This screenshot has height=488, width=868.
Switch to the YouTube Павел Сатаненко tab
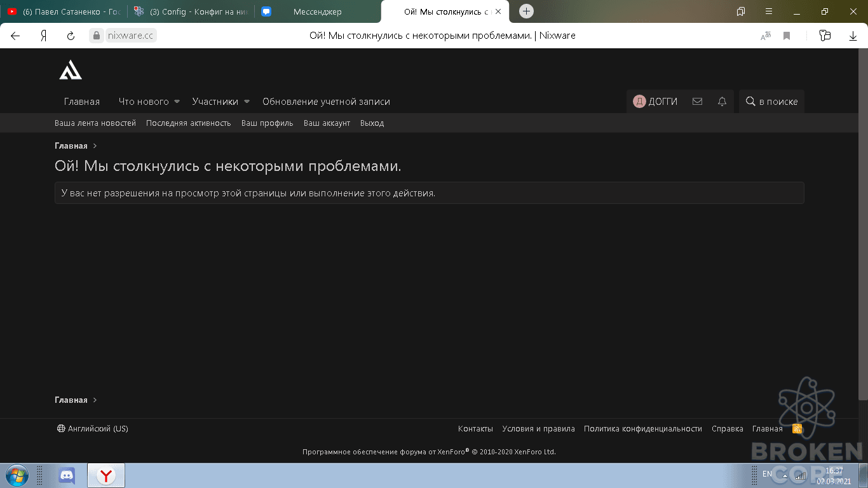tap(64, 11)
